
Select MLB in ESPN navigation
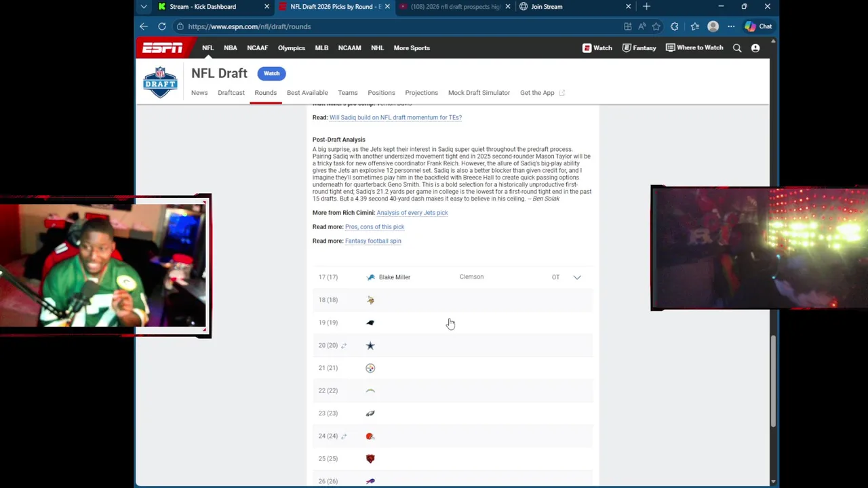point(321,48)
